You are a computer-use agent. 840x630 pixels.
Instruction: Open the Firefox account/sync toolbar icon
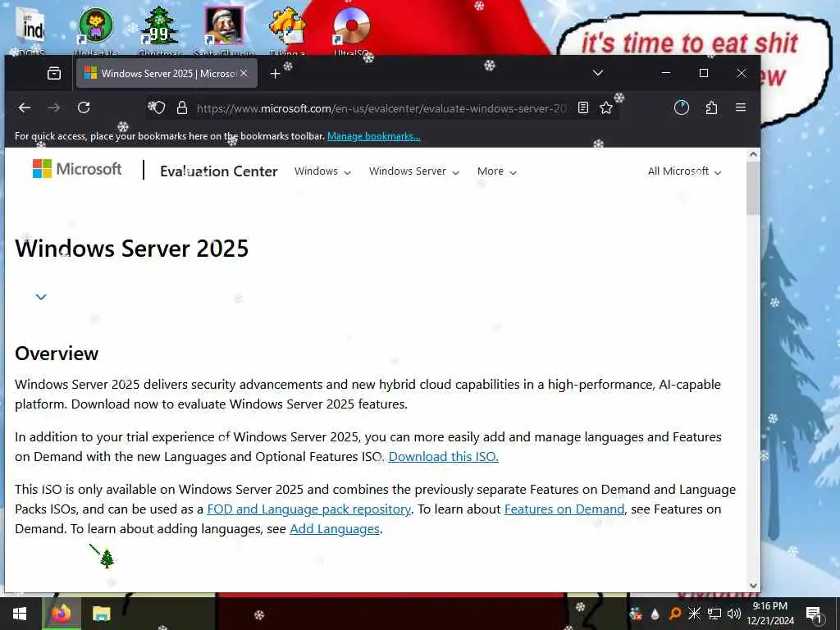(682, 107)
